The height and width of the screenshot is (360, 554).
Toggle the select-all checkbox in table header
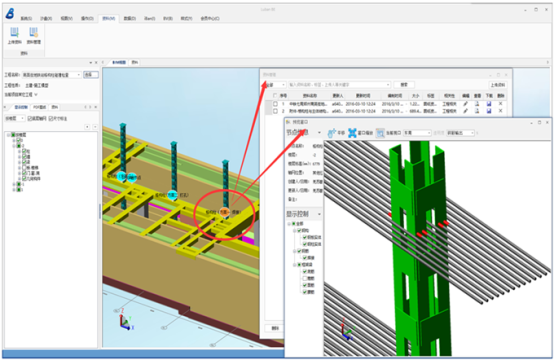pyautogui.click(x=275, y=96)
